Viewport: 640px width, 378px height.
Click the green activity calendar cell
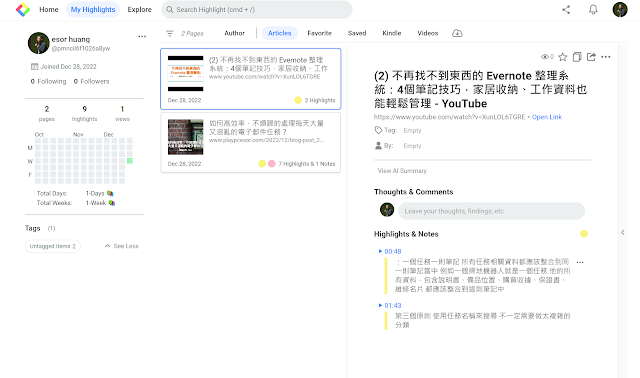(x=129, y=161)
